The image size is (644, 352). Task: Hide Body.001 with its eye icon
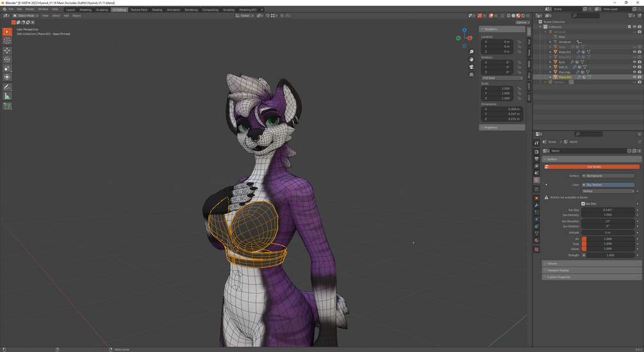pos(634,52)
